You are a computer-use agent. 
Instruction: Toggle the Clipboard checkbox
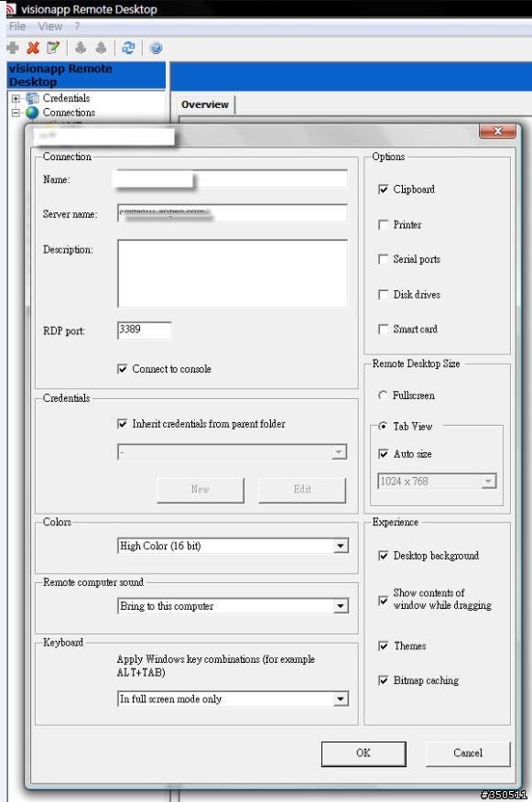coord(383,190)
